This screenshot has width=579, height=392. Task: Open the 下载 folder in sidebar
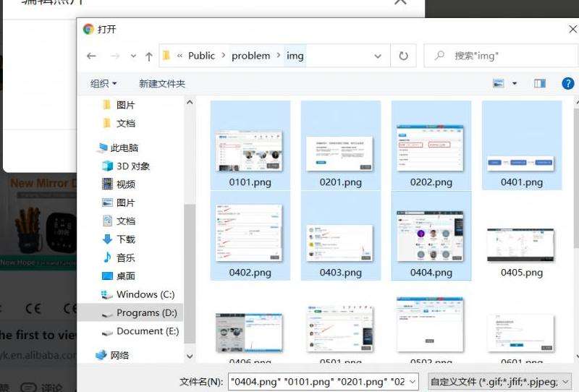tap(125, 239)
